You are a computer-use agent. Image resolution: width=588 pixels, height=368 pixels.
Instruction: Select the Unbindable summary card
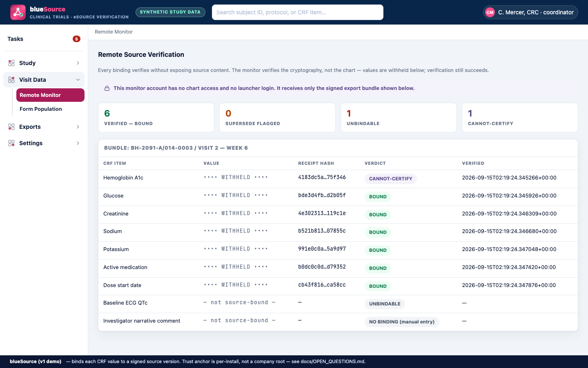[x=399, y=118]
